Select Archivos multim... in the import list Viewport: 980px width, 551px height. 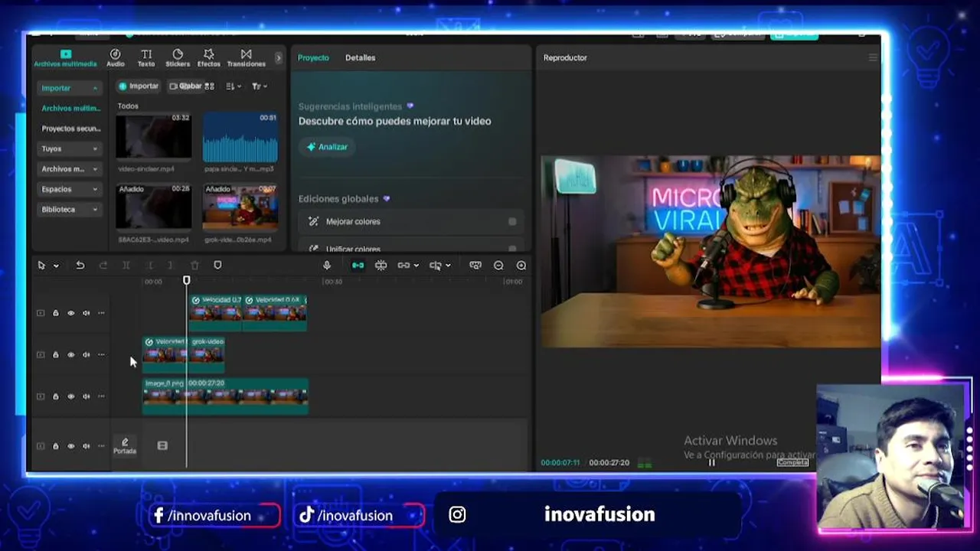point(70,109)
